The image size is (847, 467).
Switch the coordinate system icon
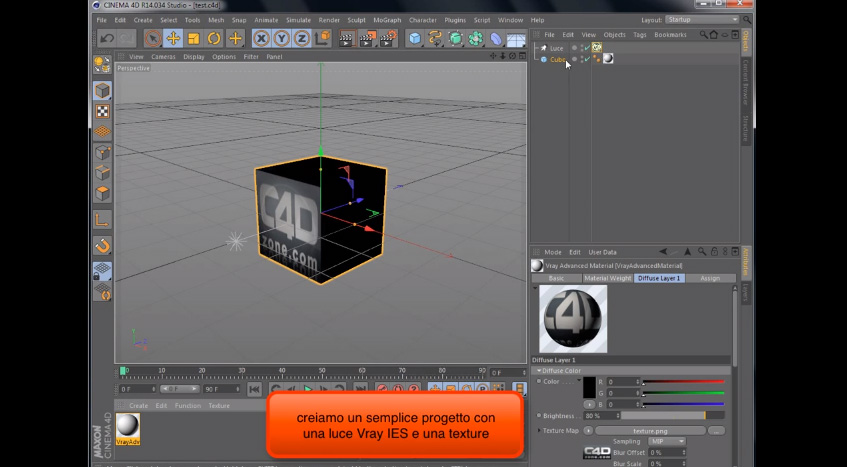point(322,38)
